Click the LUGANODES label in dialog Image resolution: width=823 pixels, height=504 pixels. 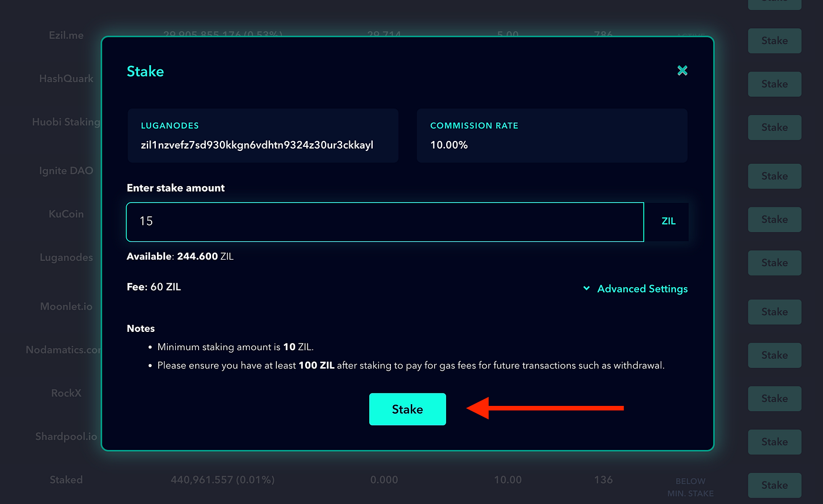click(x=170, y=126)
